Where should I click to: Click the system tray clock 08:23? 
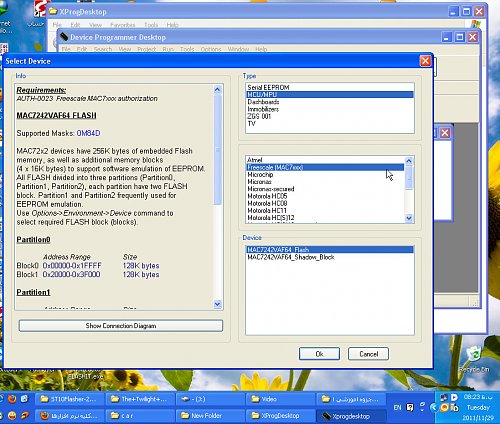pyautogui.click(x=478, y=397)
